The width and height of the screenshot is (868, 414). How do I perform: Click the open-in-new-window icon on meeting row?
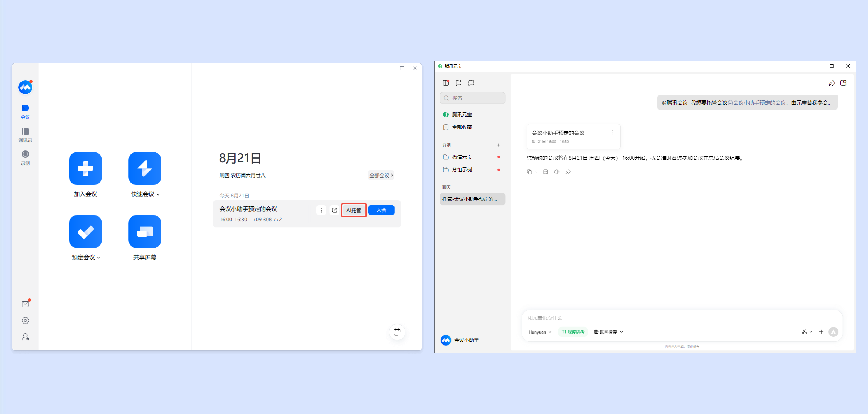(334, 210)
